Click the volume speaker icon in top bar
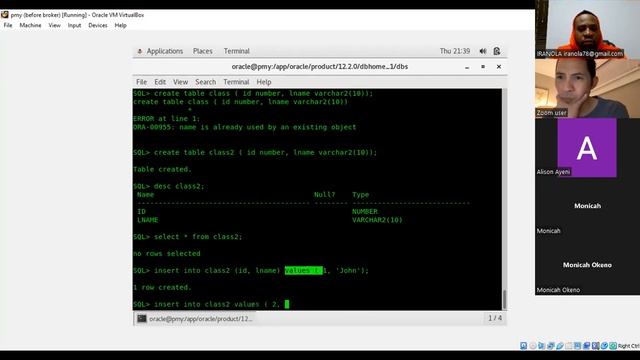 click(x=483, y=51)
